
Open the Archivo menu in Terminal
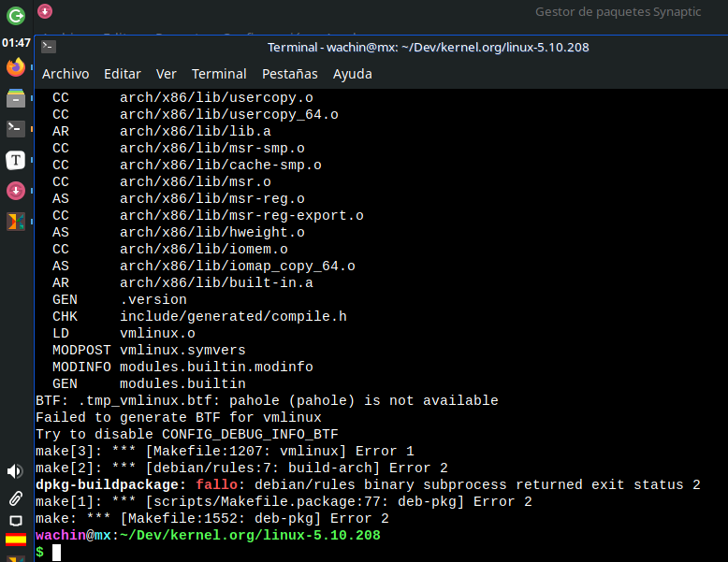[x=66, y=74]
